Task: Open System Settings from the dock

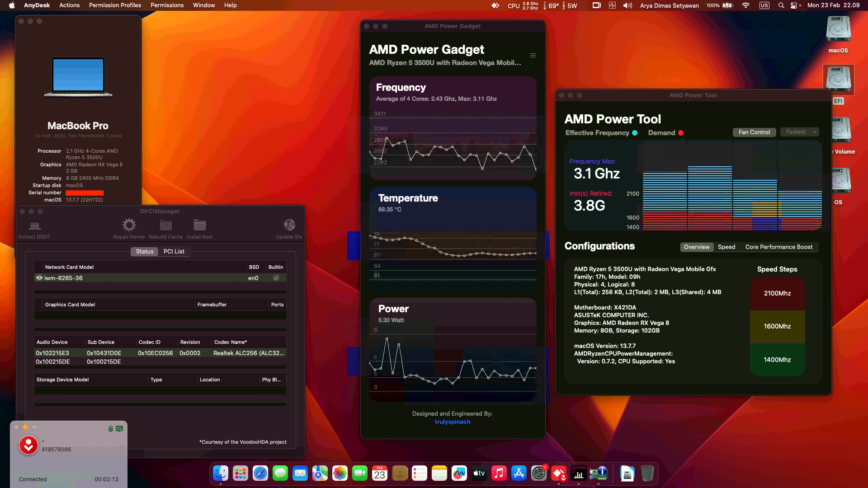Action: (539, 473)
